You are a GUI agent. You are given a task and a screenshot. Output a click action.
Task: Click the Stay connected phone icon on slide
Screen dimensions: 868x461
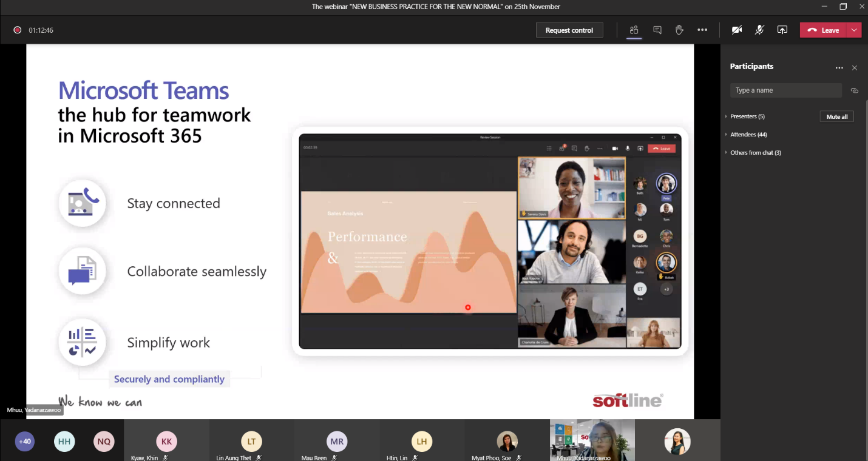[x=83, y=203]
